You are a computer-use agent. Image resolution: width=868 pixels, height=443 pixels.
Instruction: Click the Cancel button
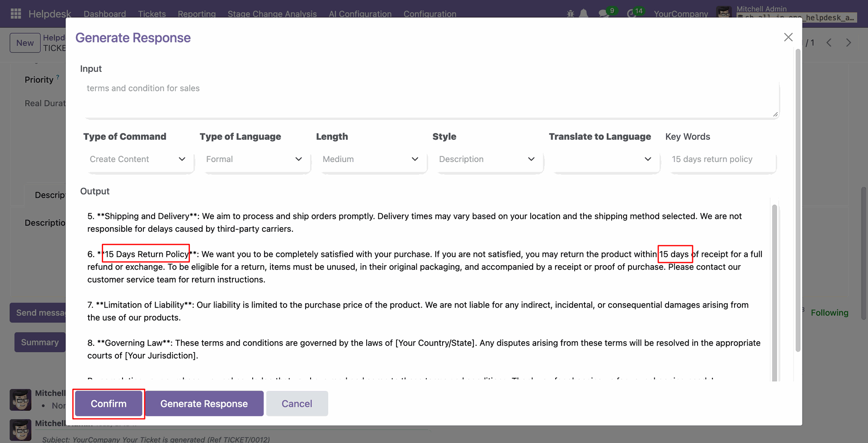pyautogui.click(x=297, y=404)
